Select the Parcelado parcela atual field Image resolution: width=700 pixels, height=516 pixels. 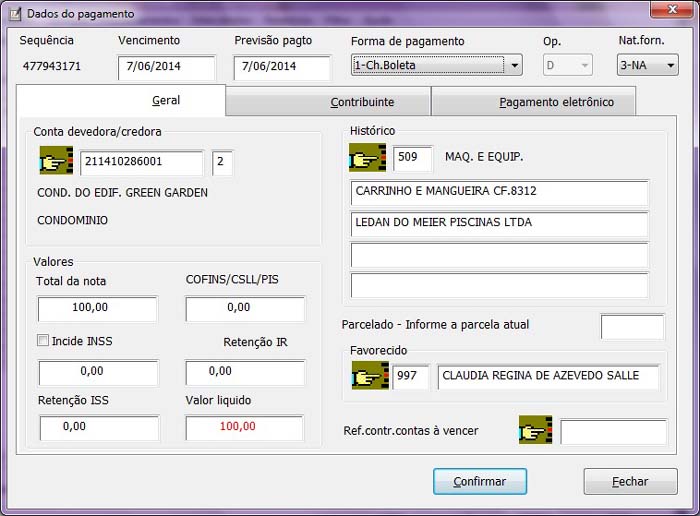pos(632,326)
